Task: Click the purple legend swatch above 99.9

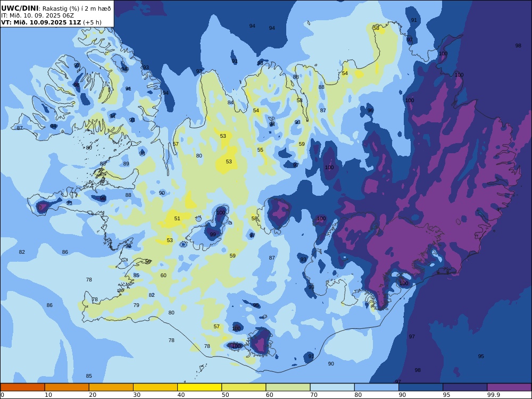Action: click(x=509, y=387)
